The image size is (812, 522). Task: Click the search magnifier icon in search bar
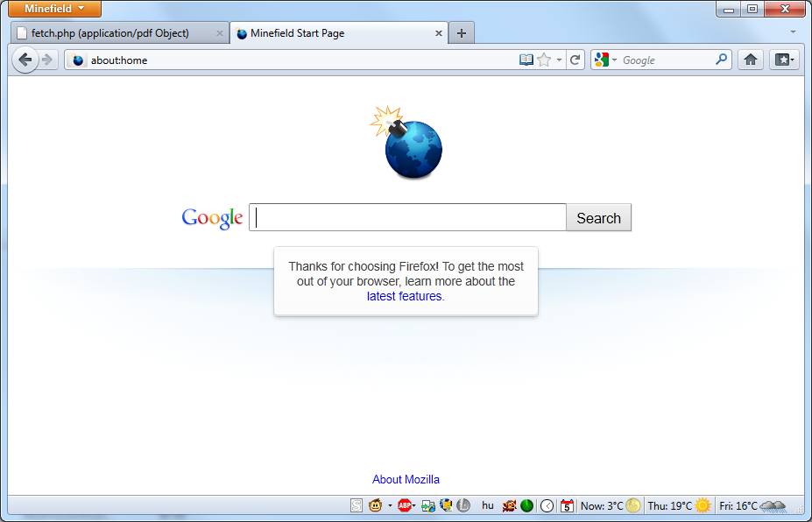(721, 60)
